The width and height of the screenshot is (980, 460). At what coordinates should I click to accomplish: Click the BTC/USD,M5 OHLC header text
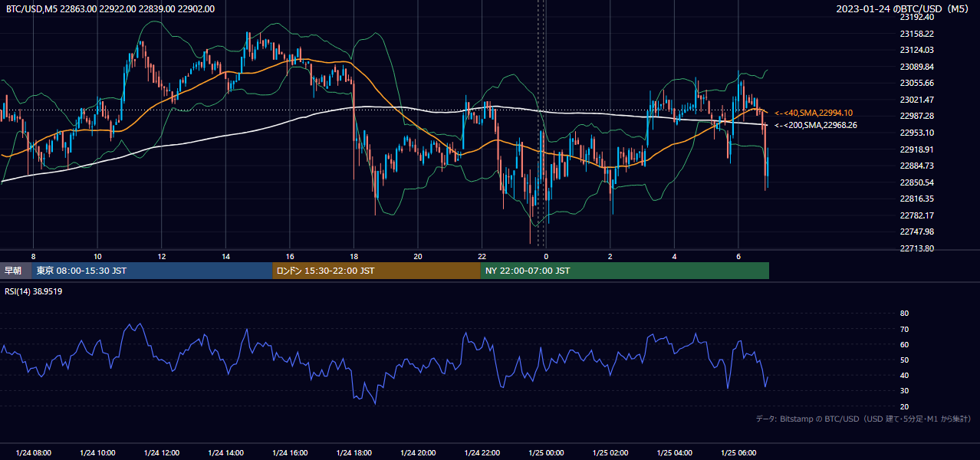pyautogui.click(x=110, y=9)
